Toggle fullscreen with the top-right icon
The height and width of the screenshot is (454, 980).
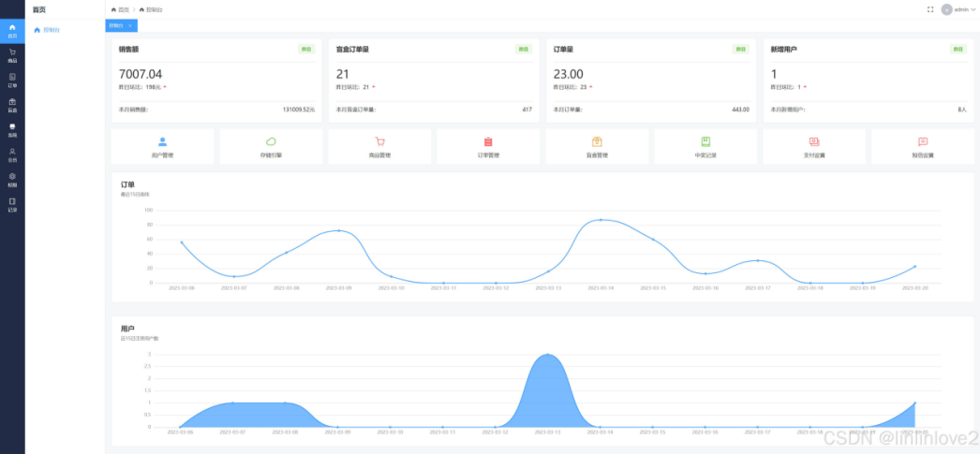click(x=930, y=9)
